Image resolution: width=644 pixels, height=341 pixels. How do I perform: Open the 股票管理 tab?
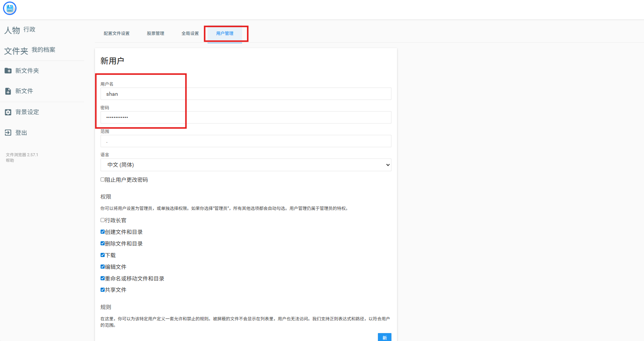(x=155, y=33)
